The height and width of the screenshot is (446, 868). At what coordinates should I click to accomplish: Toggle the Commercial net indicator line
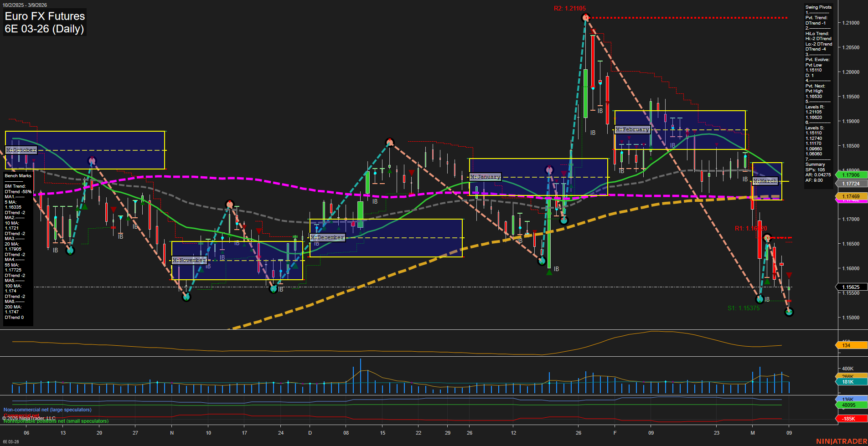tap(21, 415)
